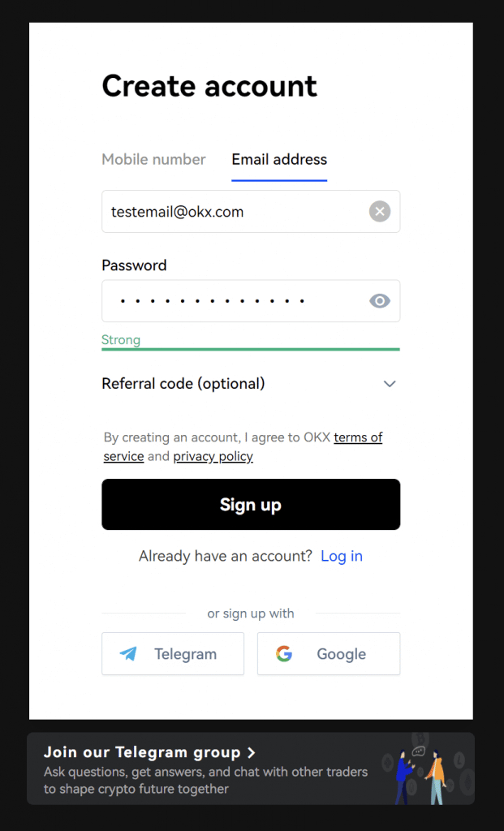
Task: Click the green password strength bar
Action: point(251,349)
